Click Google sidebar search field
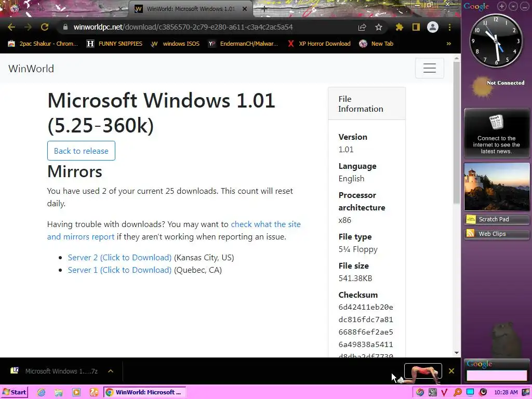This screenshot has width=532, height=399. pyautogui.click(x=497, y=376)
